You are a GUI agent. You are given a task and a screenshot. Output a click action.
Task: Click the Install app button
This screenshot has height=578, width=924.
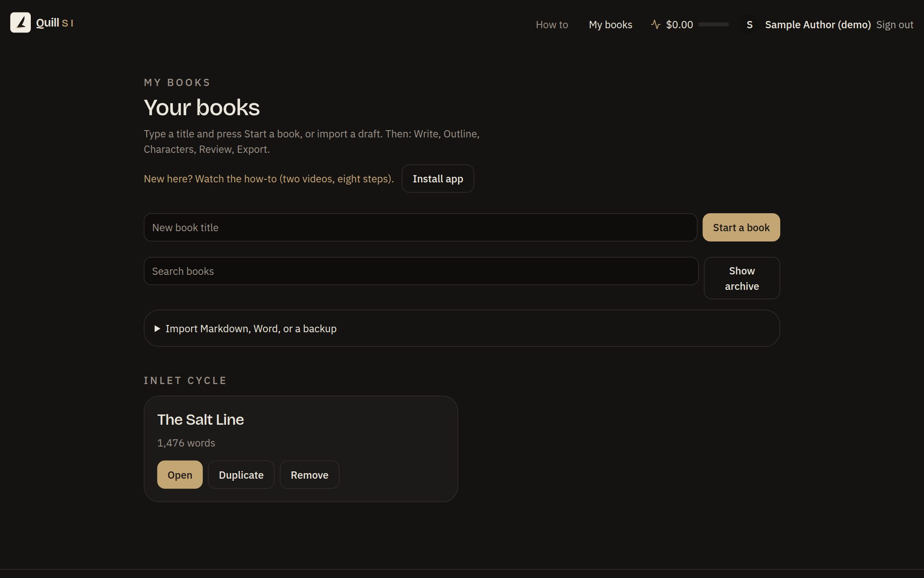pyautogui.click(x=438, y=179)
